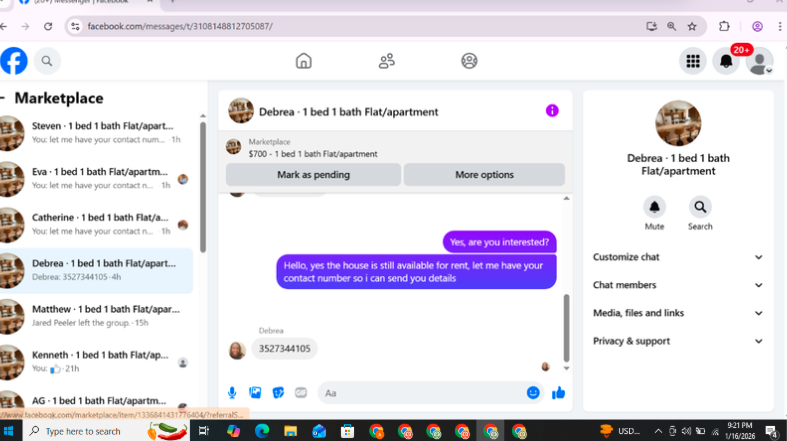Open Steven's 1 bed 1 bath conversation

(x=96, y=132)
